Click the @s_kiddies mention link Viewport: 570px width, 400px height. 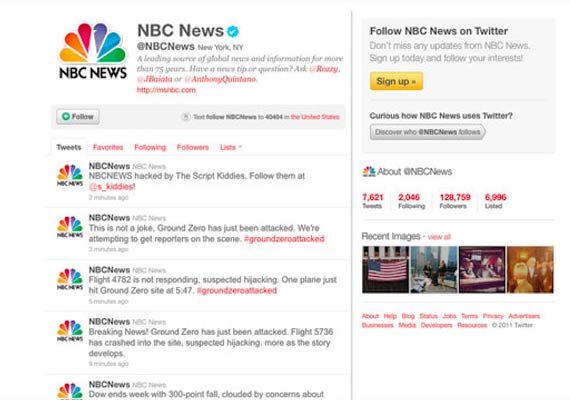pyautogui.click(x=112, y=187)
